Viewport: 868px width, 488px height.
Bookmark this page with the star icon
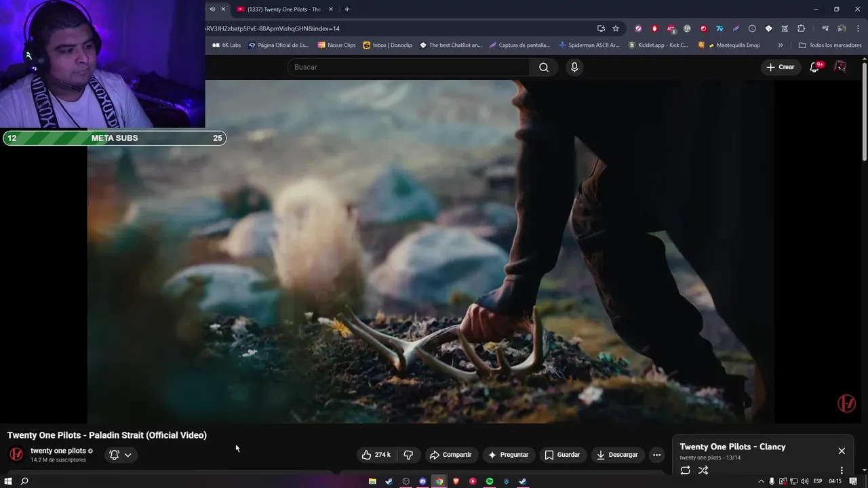[x=616, y=28]
